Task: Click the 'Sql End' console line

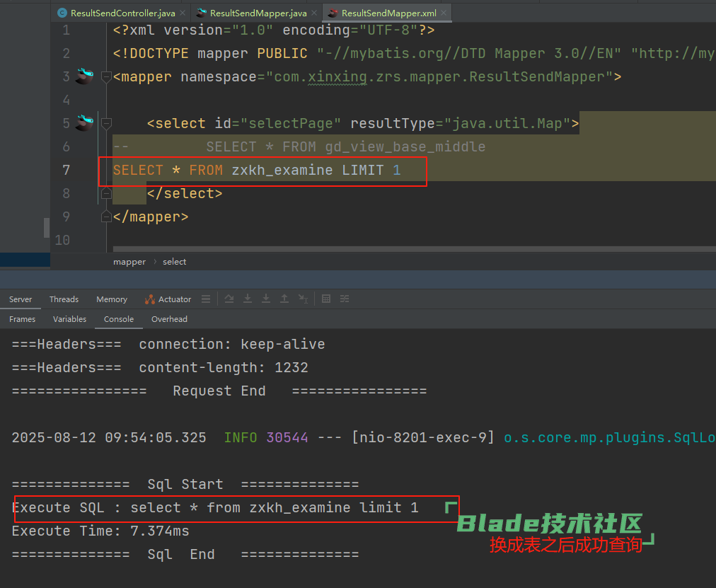Action: click(185, 554)
